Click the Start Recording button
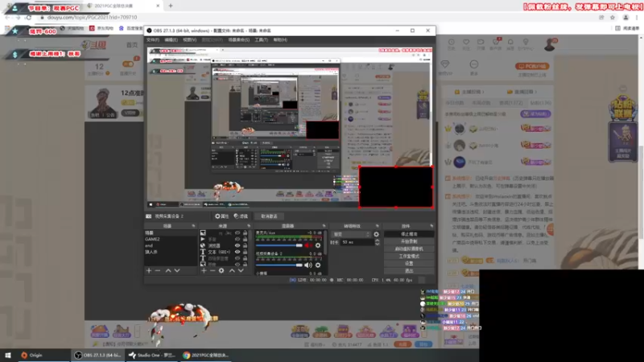 409,241
